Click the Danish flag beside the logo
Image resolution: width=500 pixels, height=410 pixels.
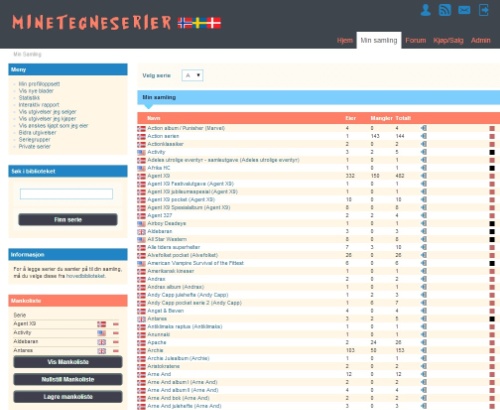coord(214,23)
